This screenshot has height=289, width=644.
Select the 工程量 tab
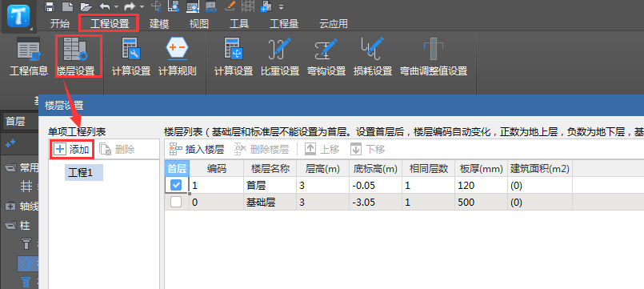pyautogui.click(x=284, y=24)
